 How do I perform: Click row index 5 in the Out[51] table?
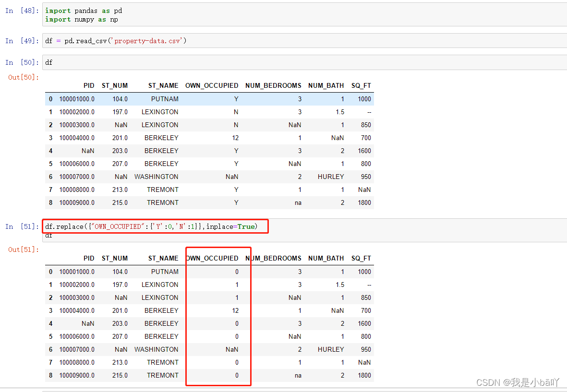click(50, 336)
